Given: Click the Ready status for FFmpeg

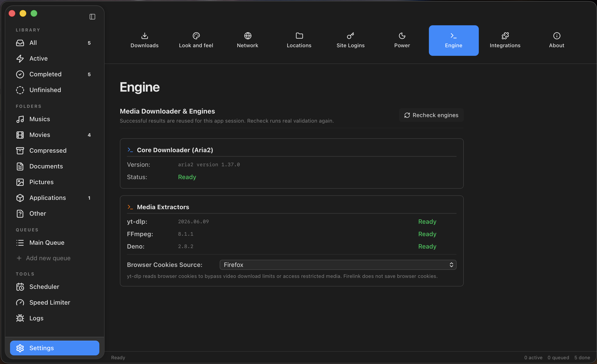Looking at the screenshot, I should [427, 234].
